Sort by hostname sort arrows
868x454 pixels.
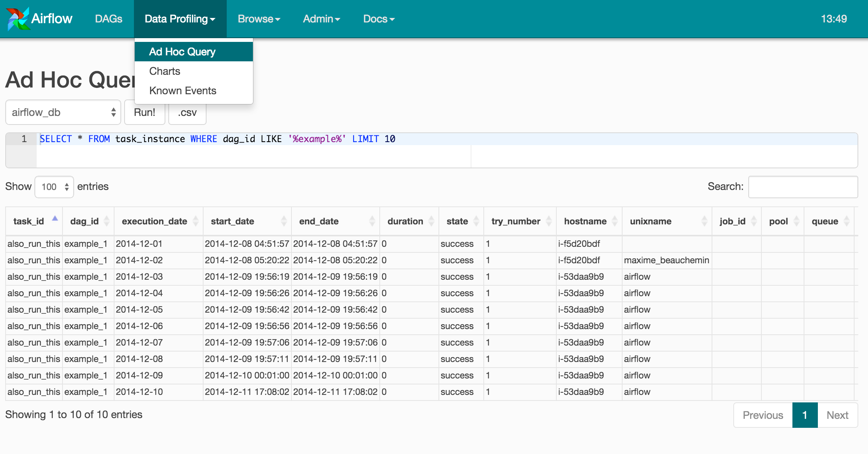tap(614, 221)
